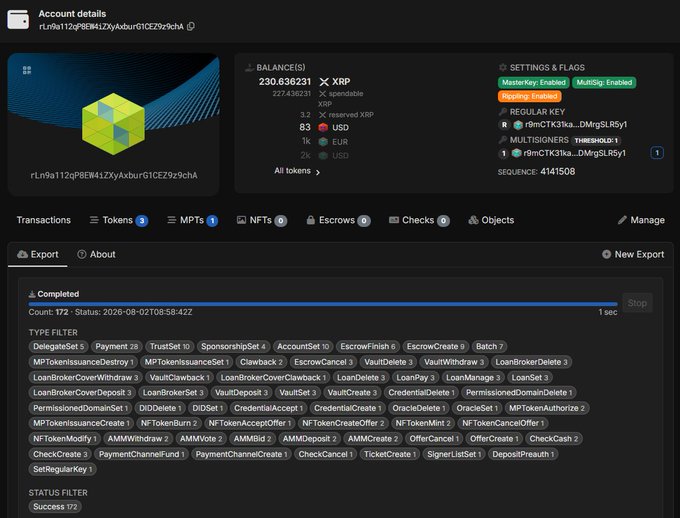680x518 pixels.
Task: Select the Export sub-tab
Action: (x=38, y=254)
